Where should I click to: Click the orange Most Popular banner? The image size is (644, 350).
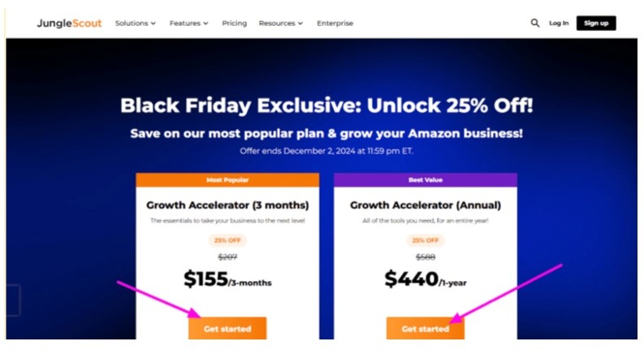(227, 180)
